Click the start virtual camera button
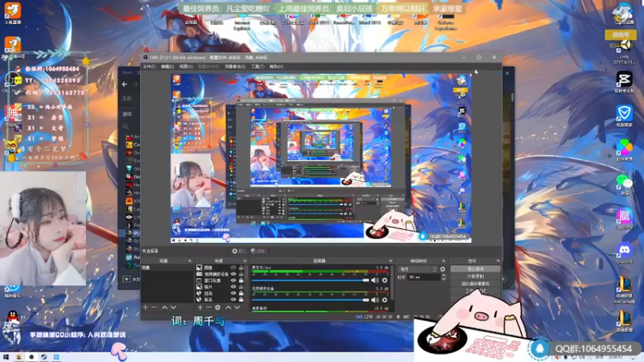644x362 pixels. point(475,284)
